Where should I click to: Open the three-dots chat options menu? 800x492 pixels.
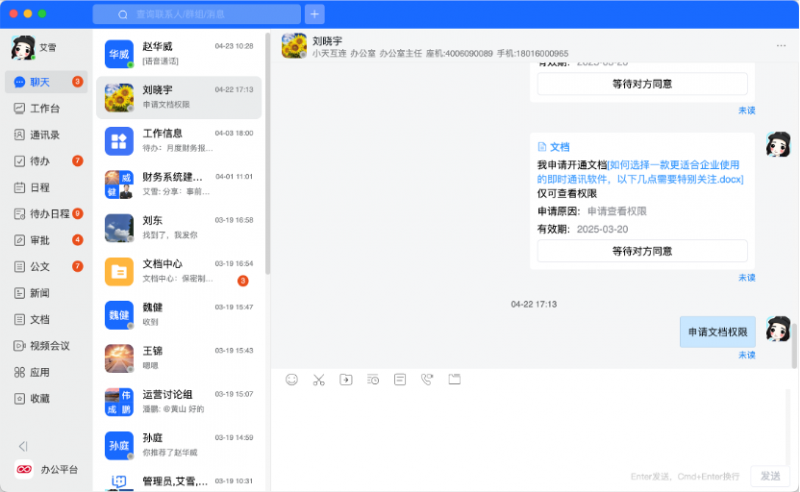[x=781, y=46]
